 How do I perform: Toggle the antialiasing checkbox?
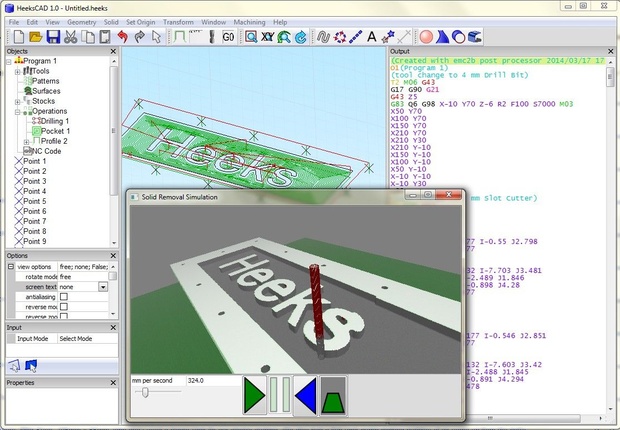coord(64,296)
